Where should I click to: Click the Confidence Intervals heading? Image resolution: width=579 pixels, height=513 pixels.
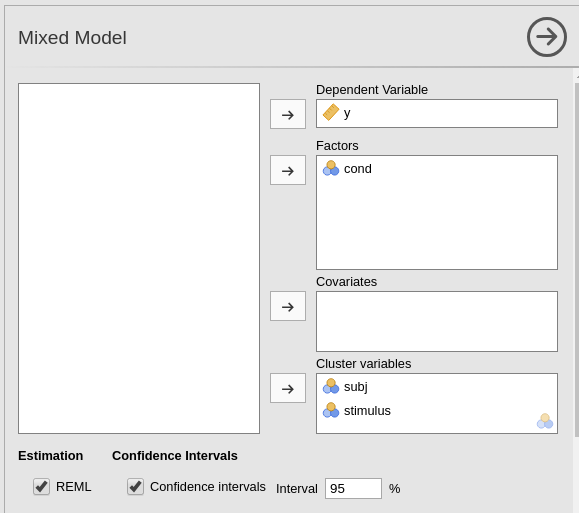[175, 455]
